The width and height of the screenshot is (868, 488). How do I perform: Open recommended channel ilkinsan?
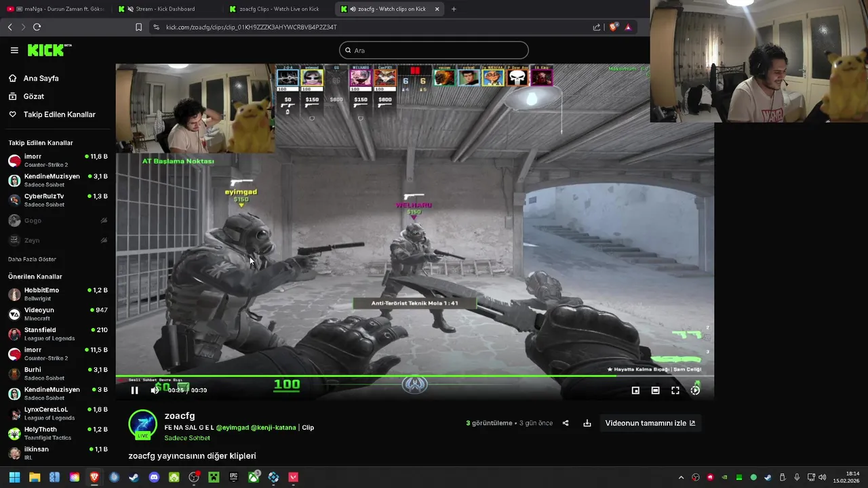pyautogui.click(x=58, y=453)
